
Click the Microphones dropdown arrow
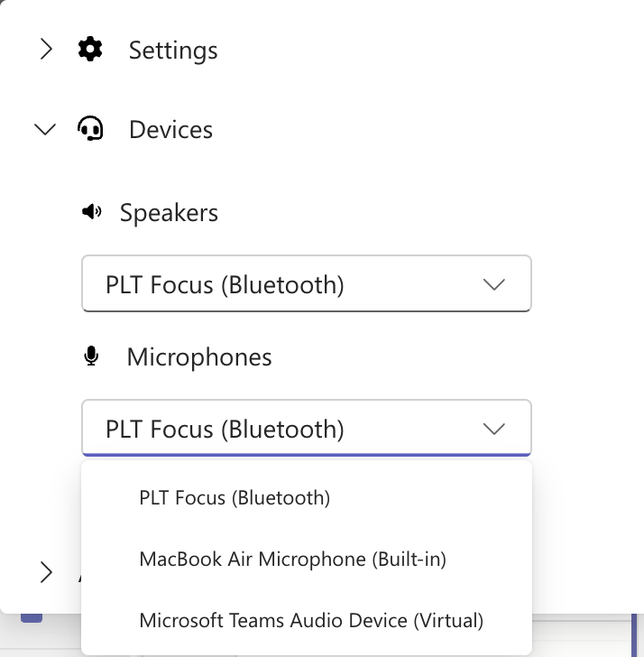coord(494,429)
